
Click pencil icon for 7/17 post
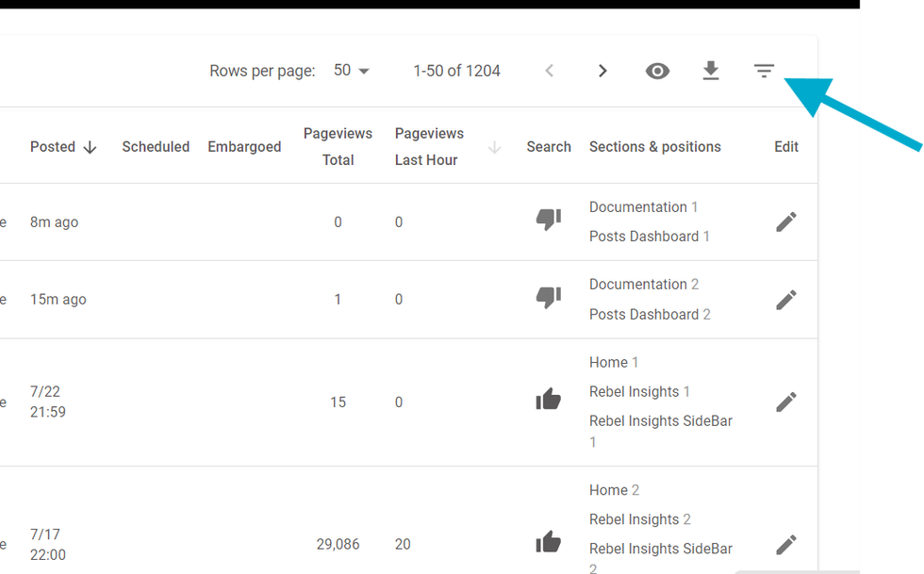pyautogui.click(x=786, y=545)
